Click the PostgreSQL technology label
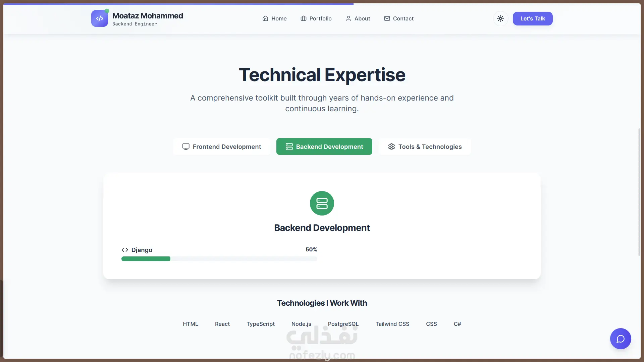 coord(343,324)
